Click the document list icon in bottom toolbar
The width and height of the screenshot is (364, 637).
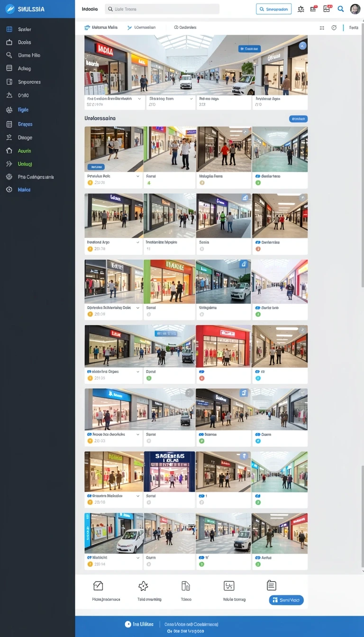272,585
